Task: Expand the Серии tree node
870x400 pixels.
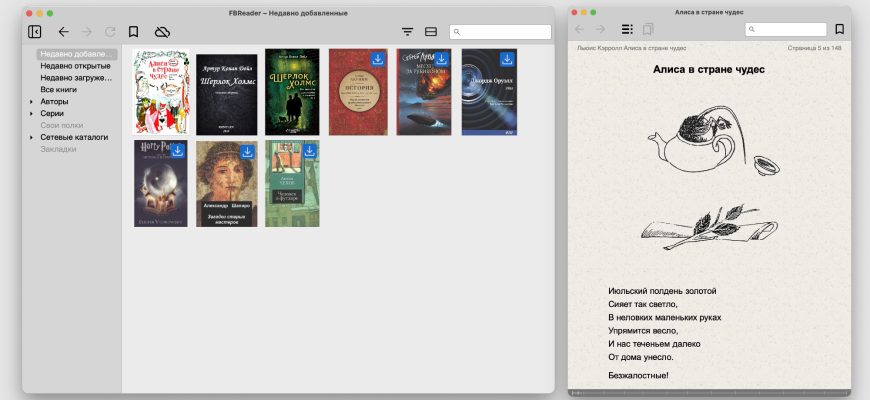Action: pos(31,113)
